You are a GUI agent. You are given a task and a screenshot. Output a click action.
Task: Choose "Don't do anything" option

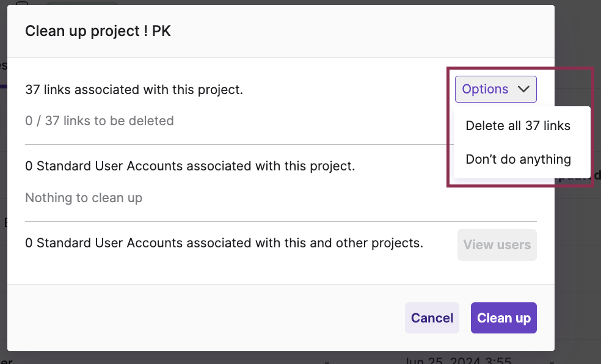[518, 159]
